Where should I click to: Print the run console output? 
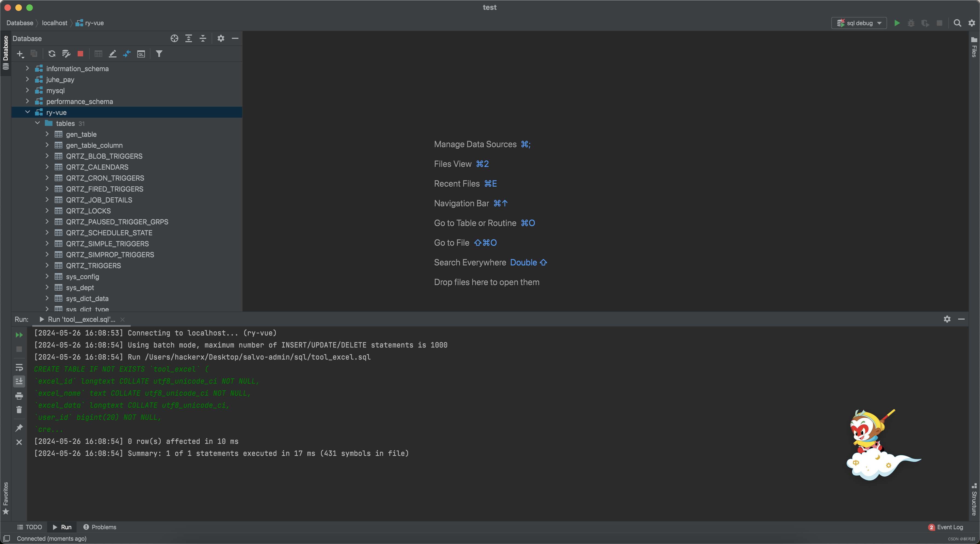[x=19, y=395]
